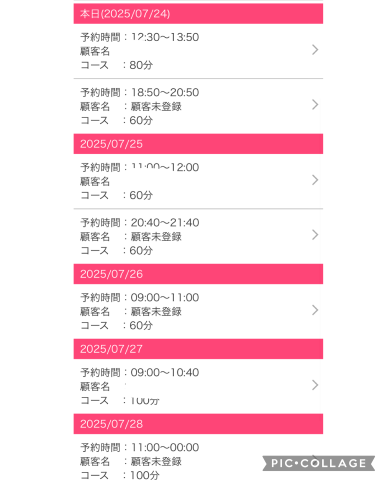Select the 2025/07/26 date header bar
Viewport: 384px width, 480px height.
[198, 274]
